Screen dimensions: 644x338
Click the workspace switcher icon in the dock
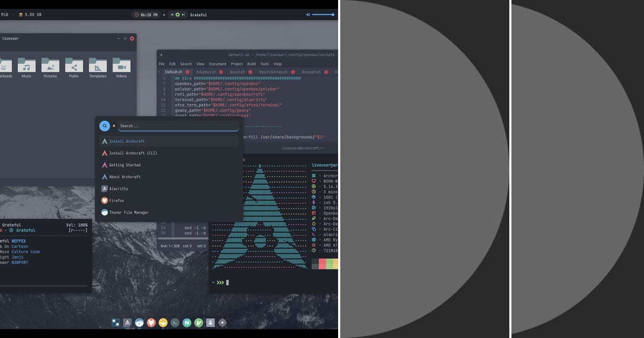(115, 322)
